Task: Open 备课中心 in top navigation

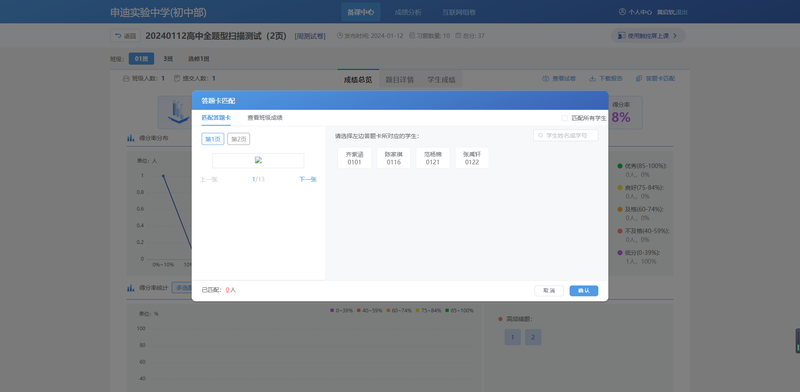Action: (361, 12)
